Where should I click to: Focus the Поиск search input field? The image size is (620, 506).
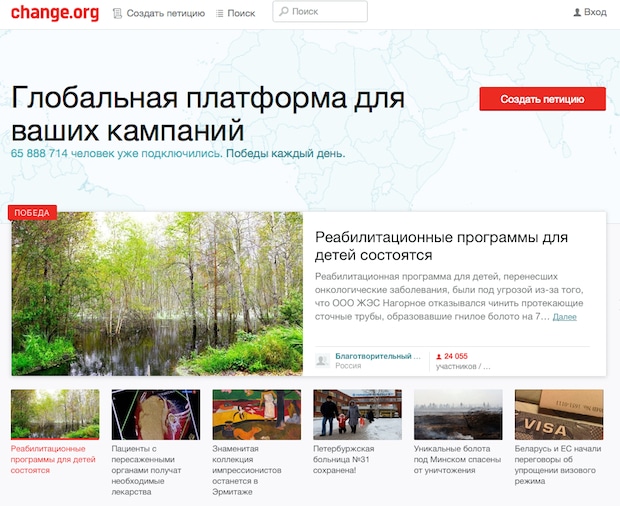pos(320,11)
